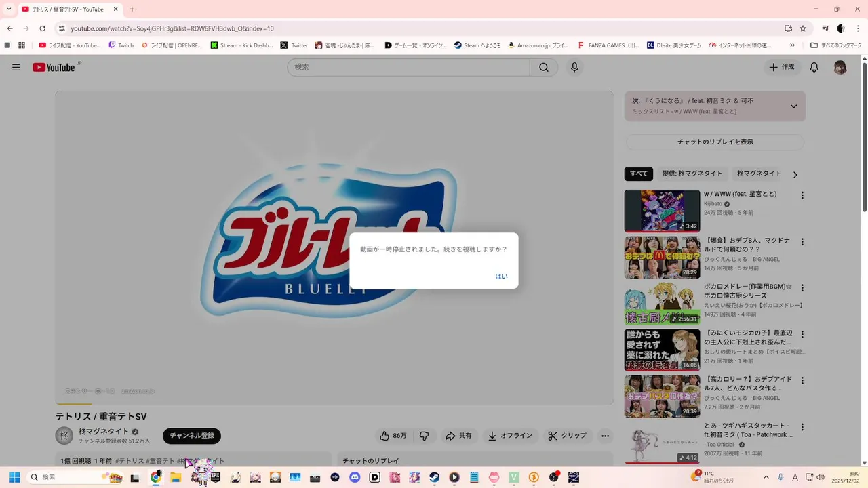
Task: Click the search magnifier button
Action: pyautogui.click(x=544, y=67)
